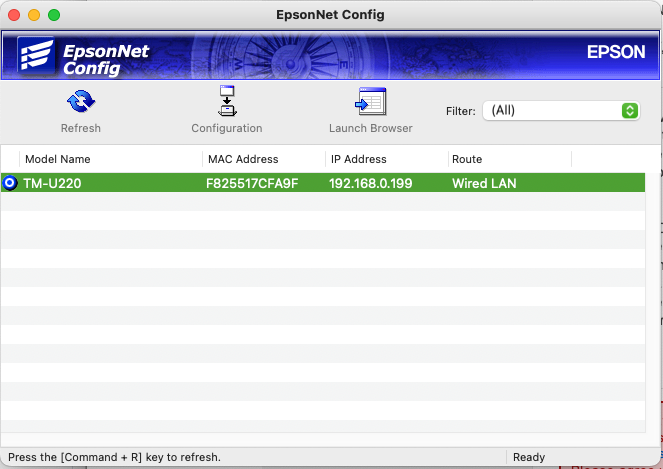Click the Launch Browser toolbar label
This screenshot has height=469, width=663.
370,128
